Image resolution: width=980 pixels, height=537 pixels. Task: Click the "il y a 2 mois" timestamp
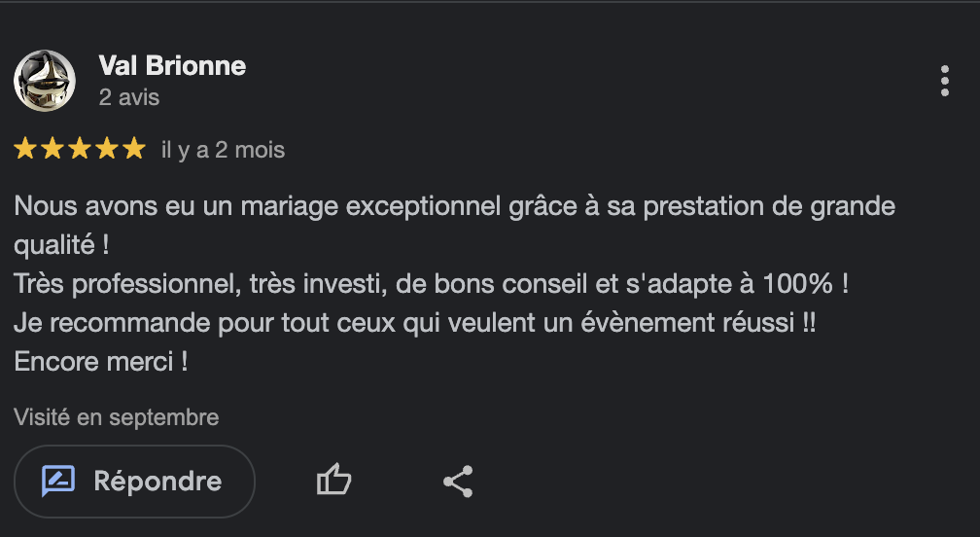[223, 150]
